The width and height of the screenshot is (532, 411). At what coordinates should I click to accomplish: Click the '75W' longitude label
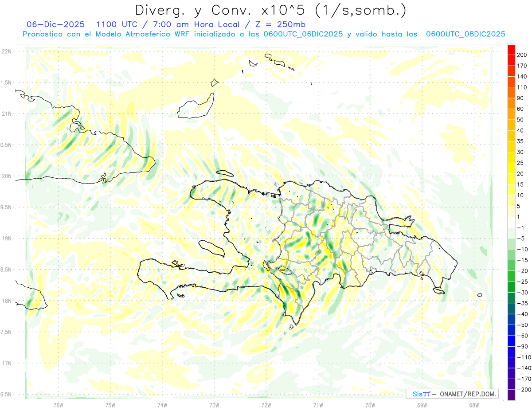tap(110, 405)
